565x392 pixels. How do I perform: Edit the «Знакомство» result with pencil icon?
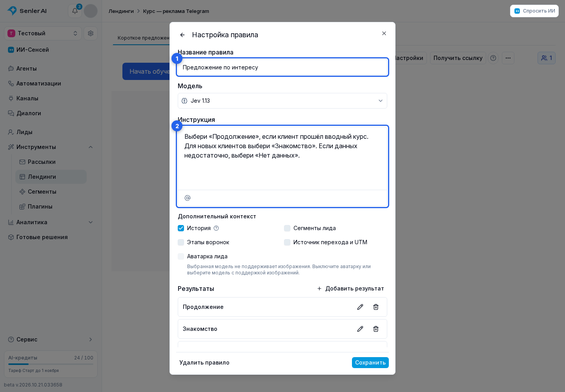[360, 329]
